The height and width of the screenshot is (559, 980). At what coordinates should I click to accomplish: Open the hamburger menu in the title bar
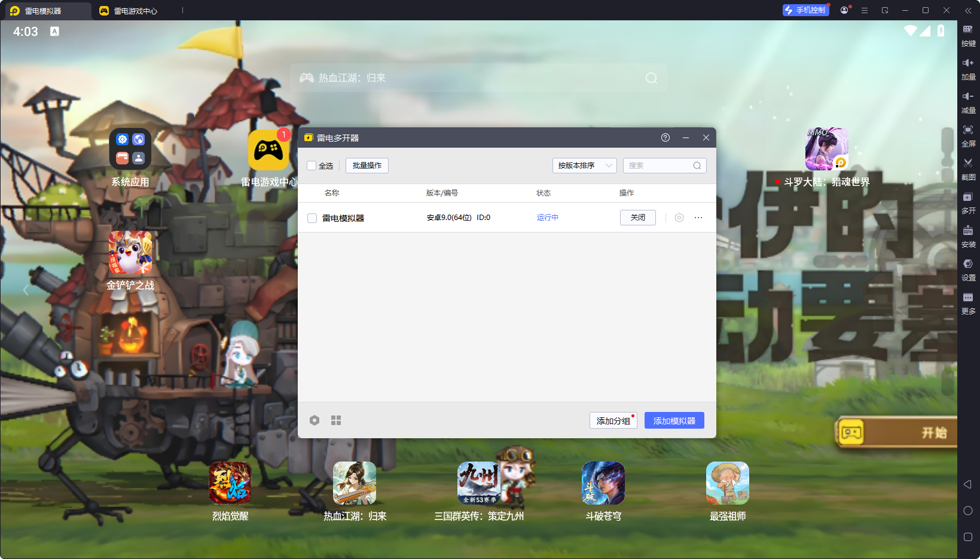[x=865, y=10]
